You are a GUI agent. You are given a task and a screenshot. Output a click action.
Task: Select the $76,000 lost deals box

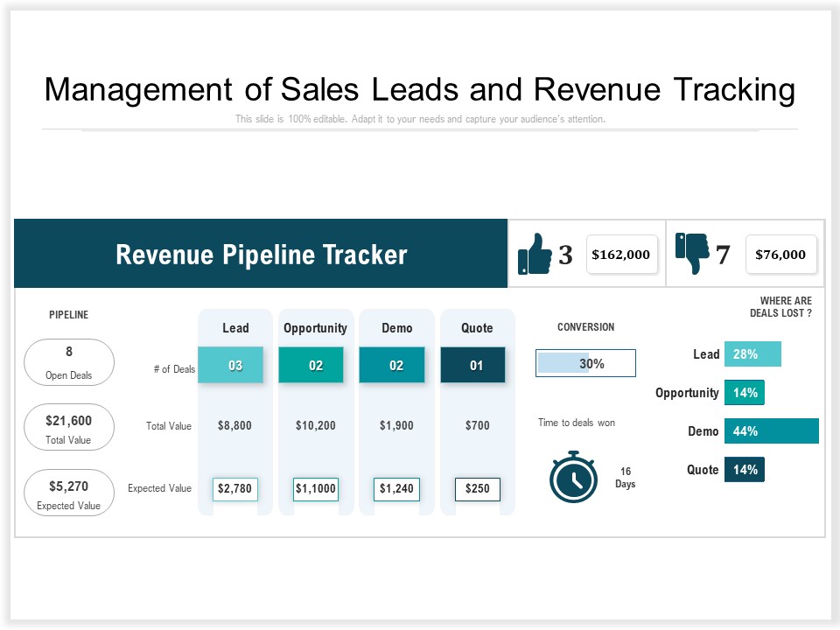coord(780,255)
